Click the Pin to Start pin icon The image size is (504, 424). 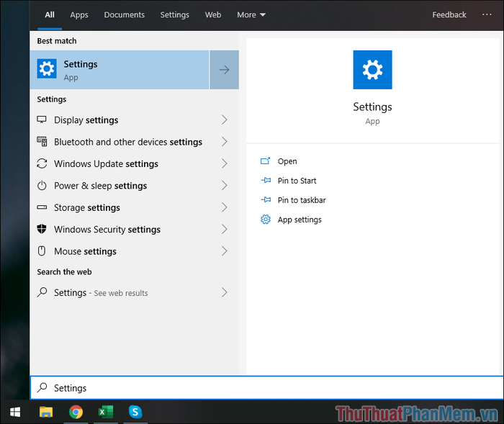[x=266, y=181]
